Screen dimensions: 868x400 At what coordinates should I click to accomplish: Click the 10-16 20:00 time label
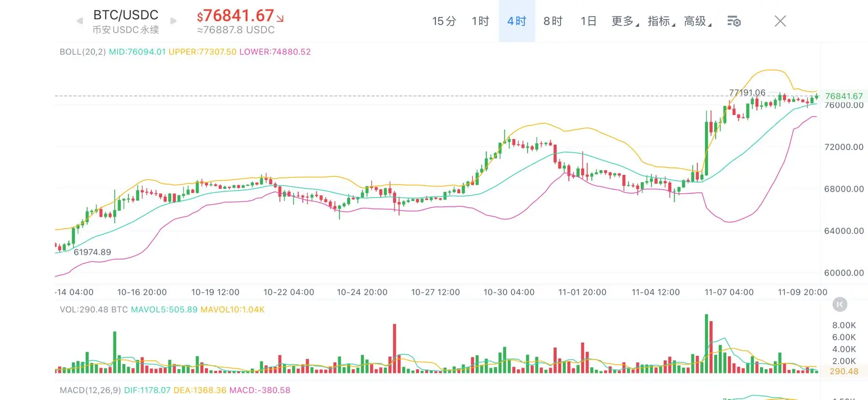tap(142, 292)
